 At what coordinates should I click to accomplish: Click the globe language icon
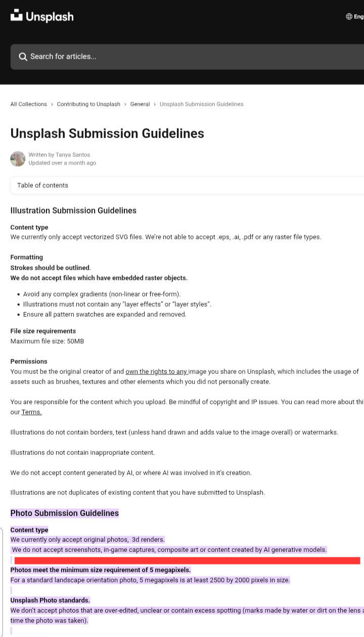click(x=349, y=17)
